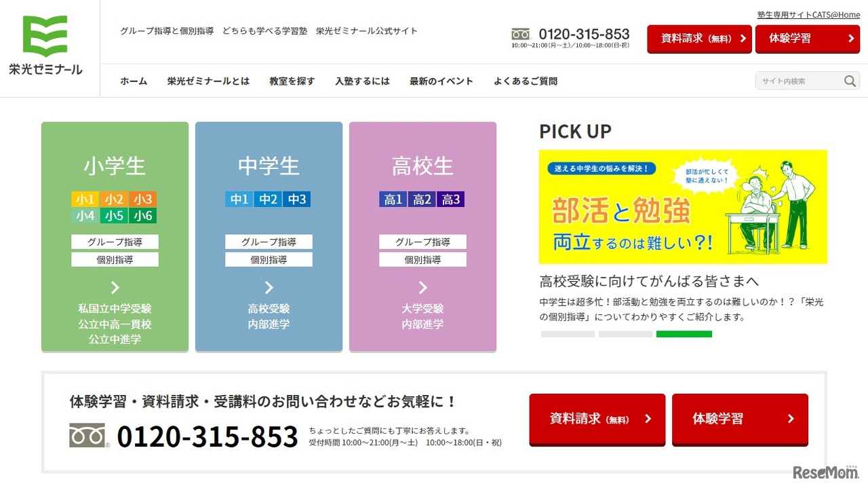Open the 塾生専用サイトCATS@Home link

point(808,14)
